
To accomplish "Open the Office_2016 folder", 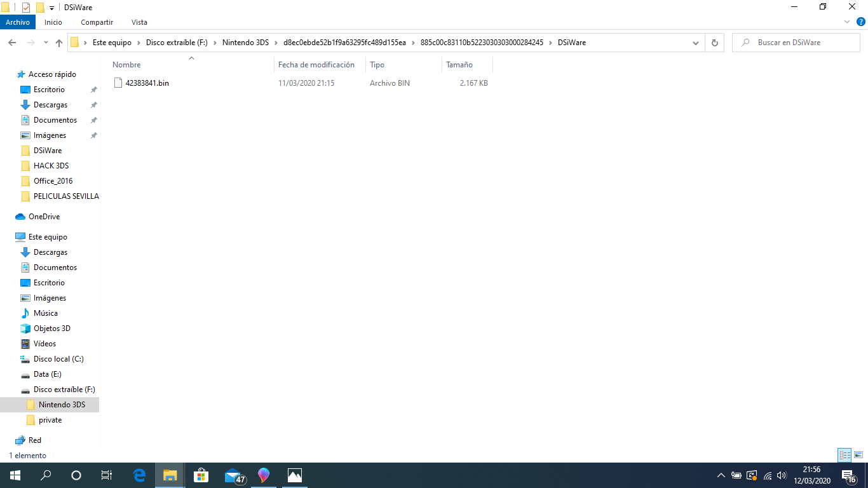I will (x=53, y=181).
